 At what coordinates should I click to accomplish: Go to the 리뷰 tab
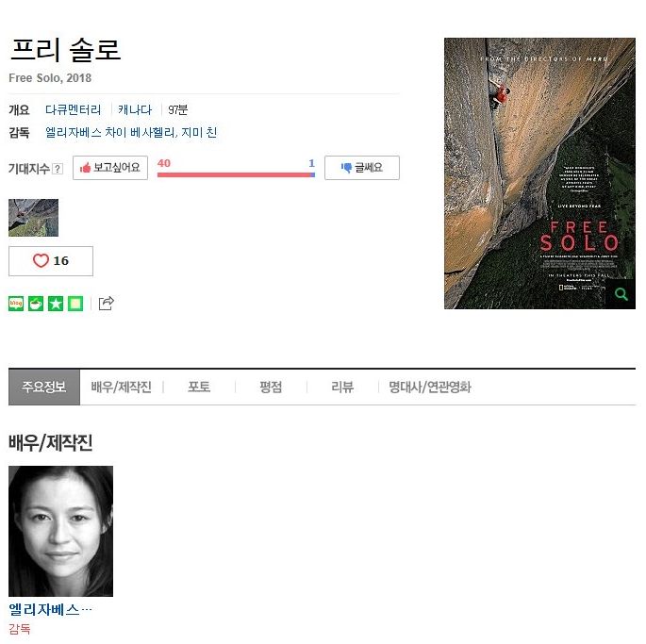coord(342,387)
